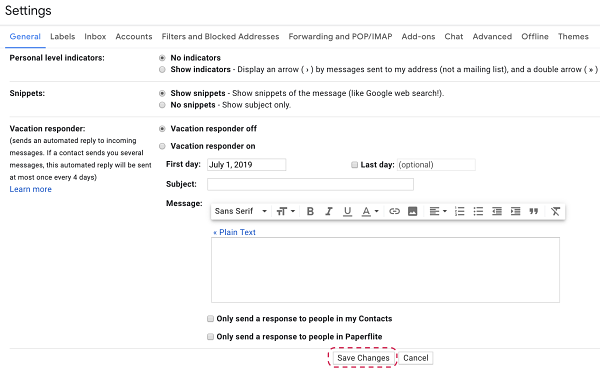Open the text size dropdown
This screenshot has width=600, height=369.
pos(285,211)
